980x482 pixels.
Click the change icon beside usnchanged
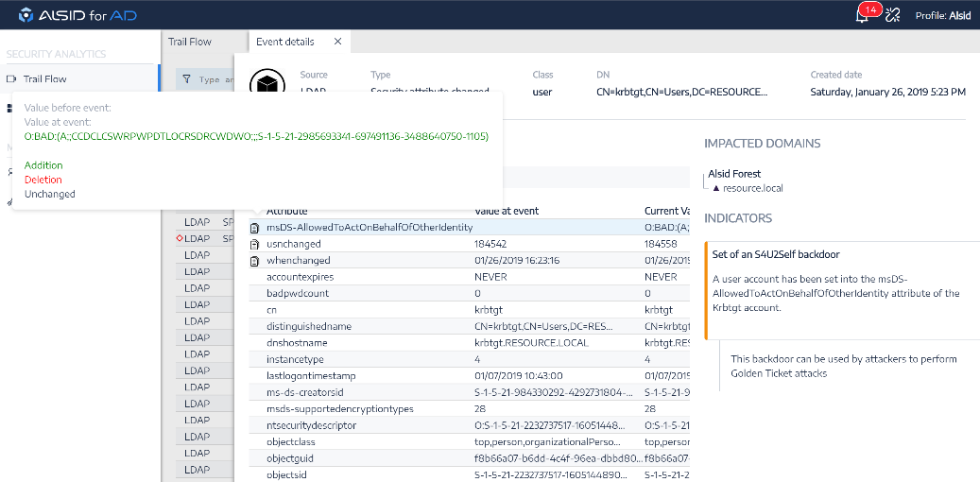point(254,244)
